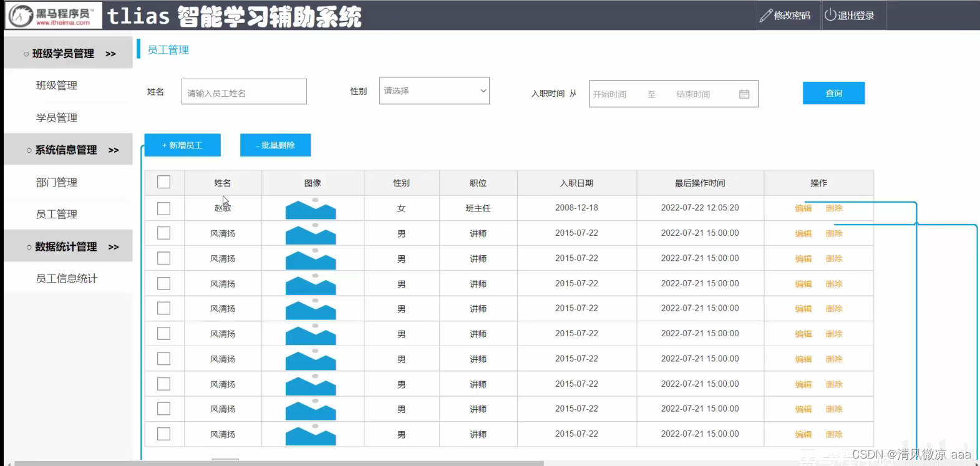Image resolution: width=980 pixels, height=466 pixels.
Task: Click the 操作 column header
Action: tap(818, 183)
